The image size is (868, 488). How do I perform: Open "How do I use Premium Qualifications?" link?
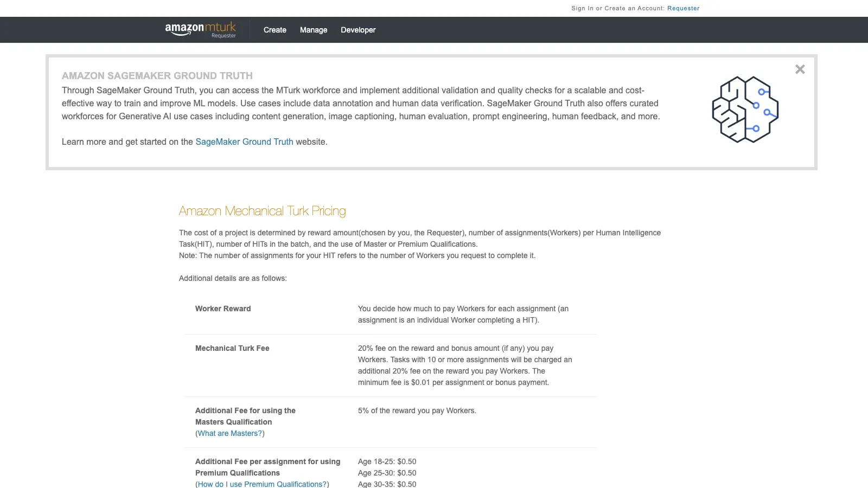coord(262,484)
